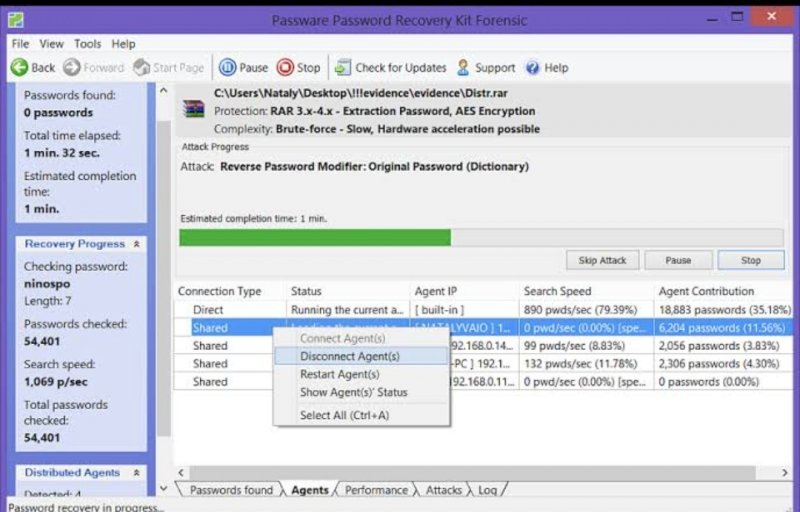Click the file path ending in Distr.rar
Viewport: 800px width, 512px height.
point(361,93)
